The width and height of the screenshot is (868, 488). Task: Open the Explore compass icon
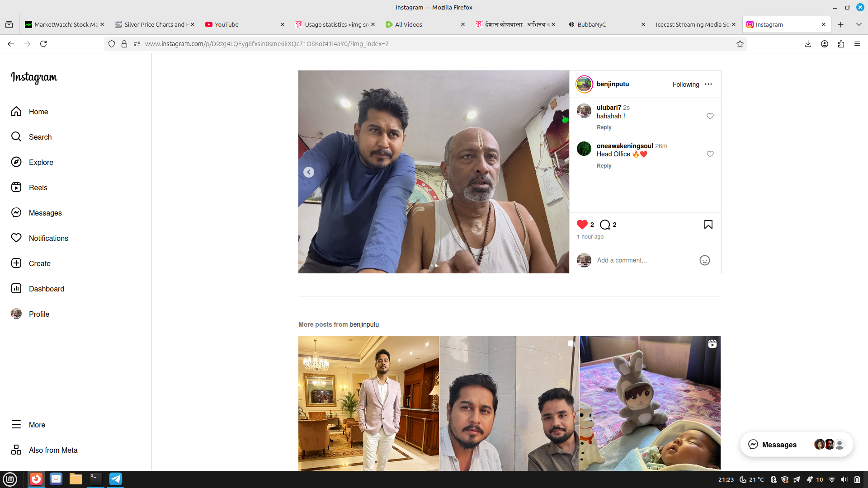[16, 162]
